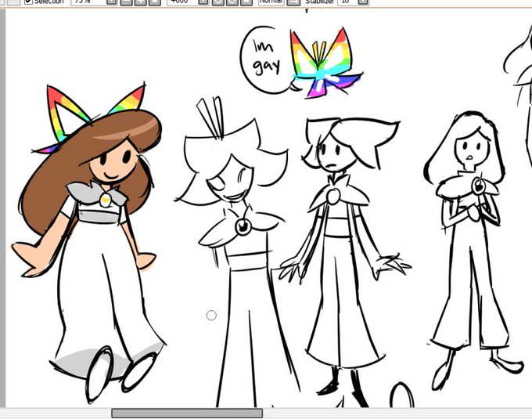Open the rotation angle dropdown arrow
The width and height of the screenshot is (532, 419).
pyautogui.click(x=203, y=2)
